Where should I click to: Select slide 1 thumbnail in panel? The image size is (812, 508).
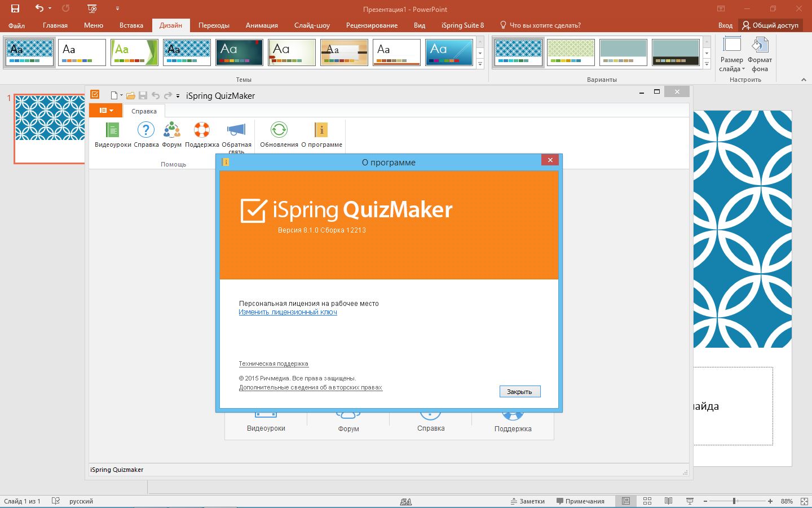(50, 129)
